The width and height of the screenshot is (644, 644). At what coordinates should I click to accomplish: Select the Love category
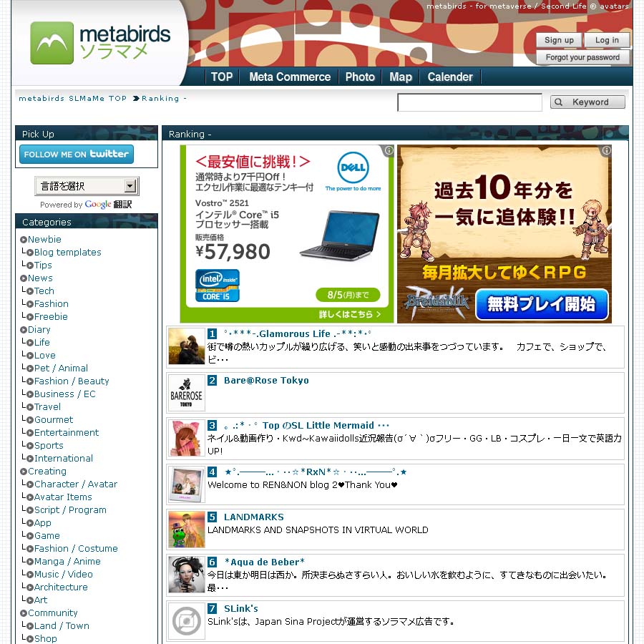pos(45,355)
